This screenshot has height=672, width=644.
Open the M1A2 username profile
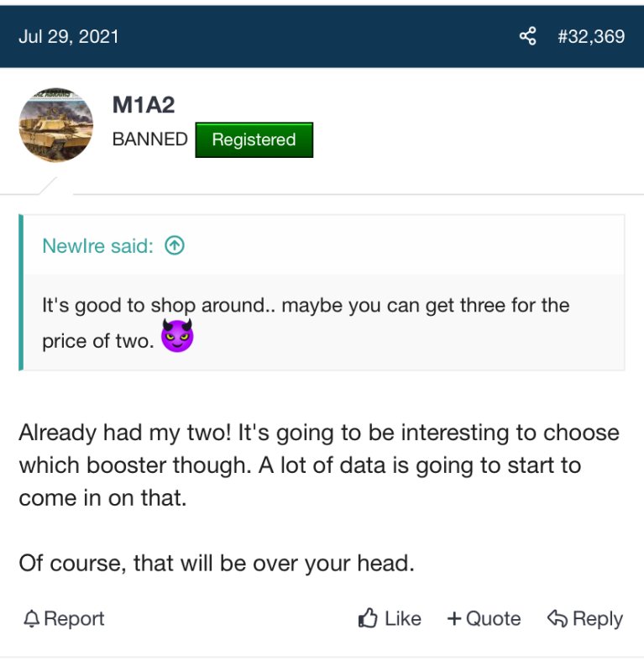coord(143,105)
